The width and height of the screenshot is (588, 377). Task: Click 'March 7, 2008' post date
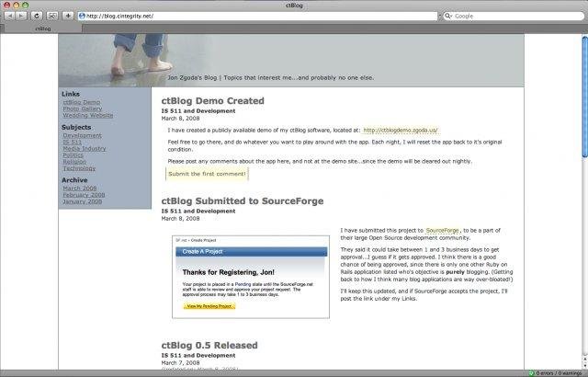pyautogui.click(x=180, y=362)
